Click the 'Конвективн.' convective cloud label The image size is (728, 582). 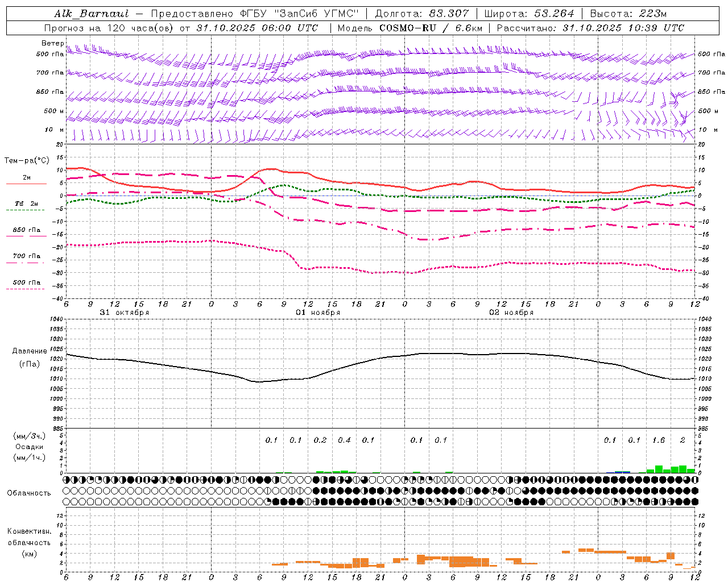(29, 531)
